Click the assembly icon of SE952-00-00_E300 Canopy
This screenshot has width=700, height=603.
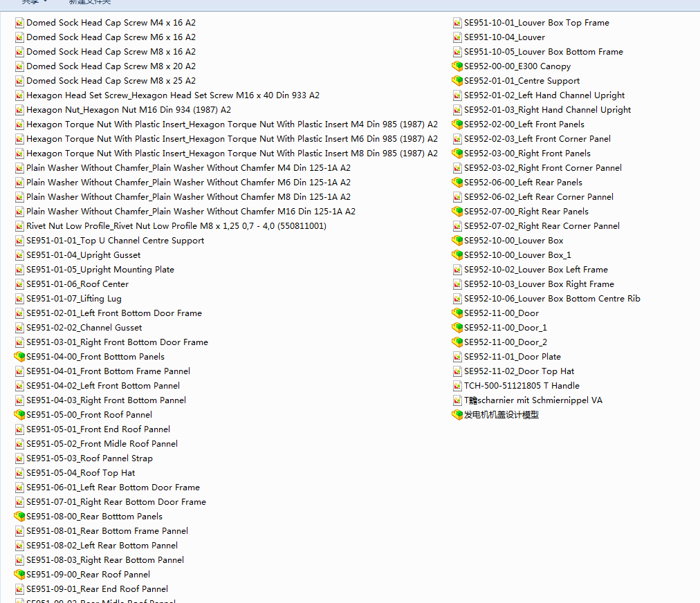(x=457, y=66)
